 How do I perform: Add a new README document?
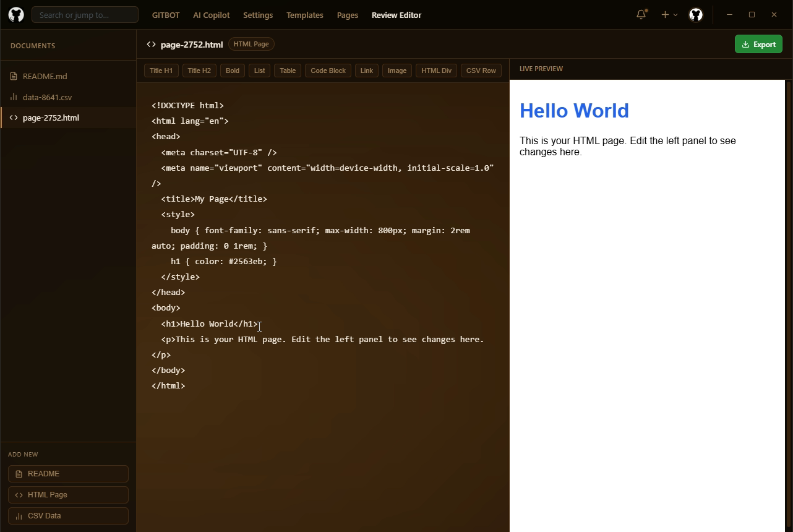pyautogui.click(x=68, y=473)
